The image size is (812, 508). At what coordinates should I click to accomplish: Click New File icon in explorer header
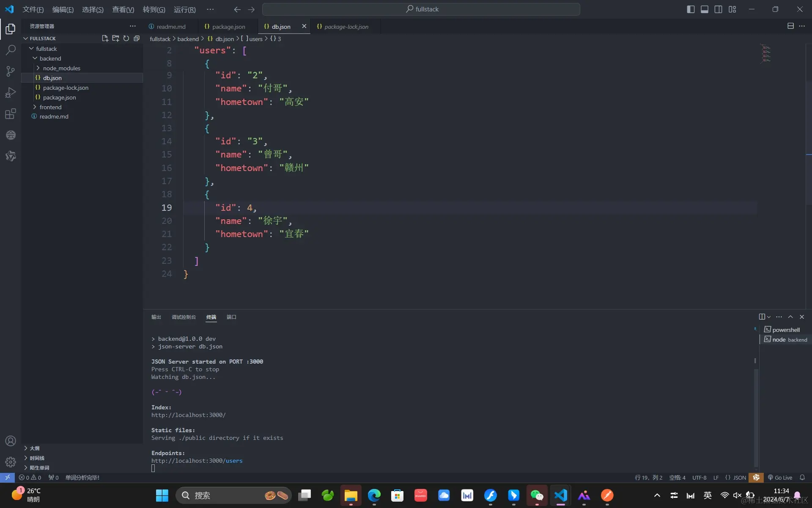105,38
